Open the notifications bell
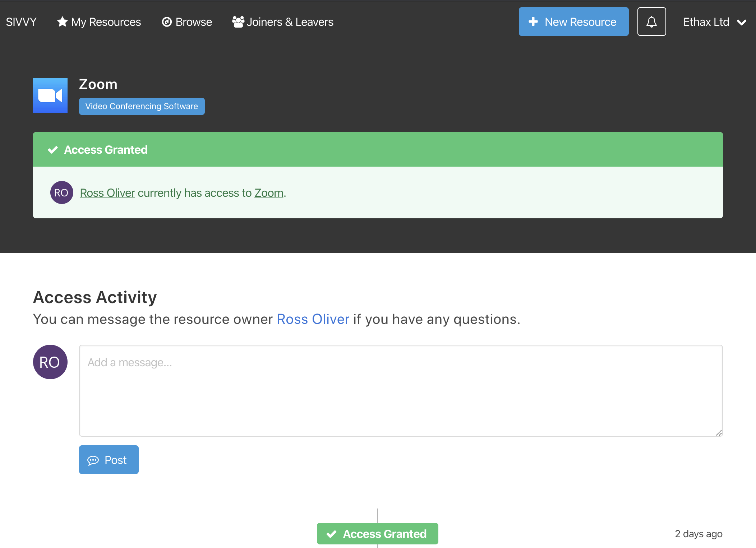 click(651, 22)
